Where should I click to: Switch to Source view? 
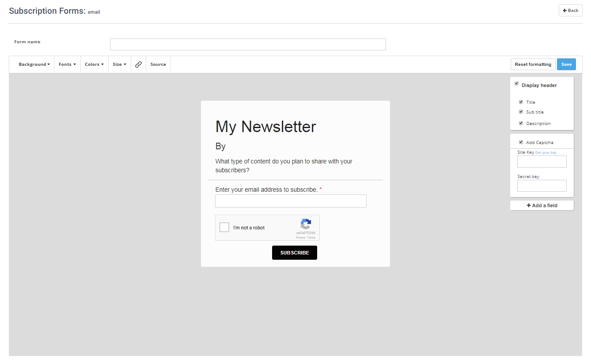(158, 64)
